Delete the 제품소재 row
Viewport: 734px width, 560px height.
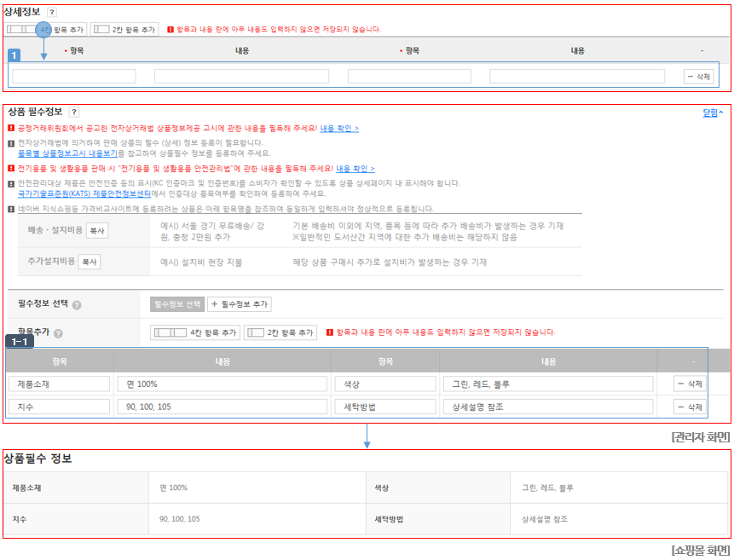[690, 384]
